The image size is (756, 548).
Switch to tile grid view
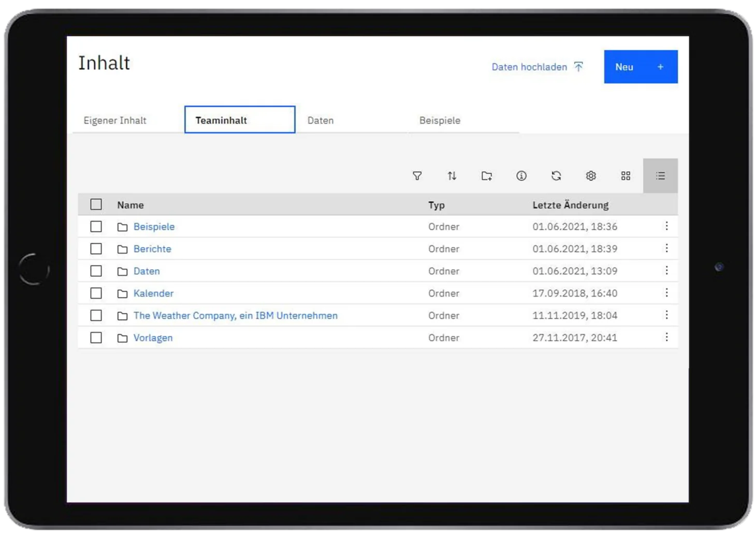tap(626, 176)
